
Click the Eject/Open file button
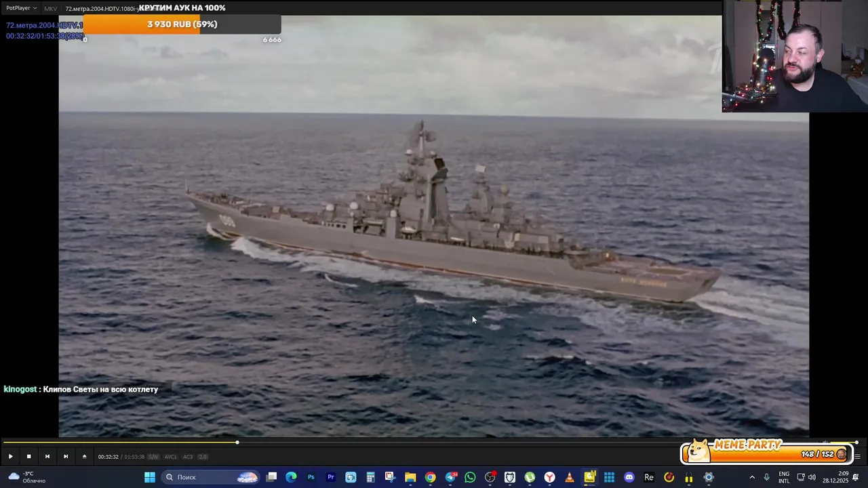(84, 456)
